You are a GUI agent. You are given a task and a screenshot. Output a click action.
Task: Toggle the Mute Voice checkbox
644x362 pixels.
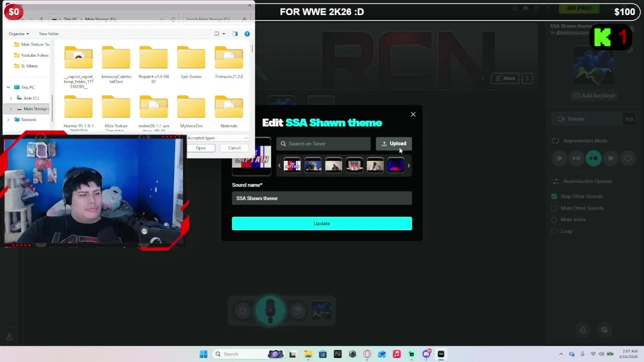click(554, 220)
